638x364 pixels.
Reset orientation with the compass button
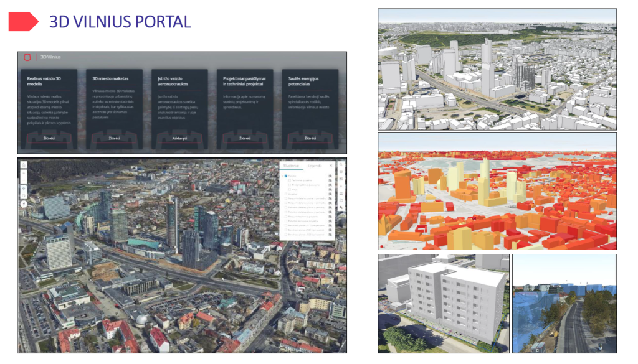click(24, 203)
